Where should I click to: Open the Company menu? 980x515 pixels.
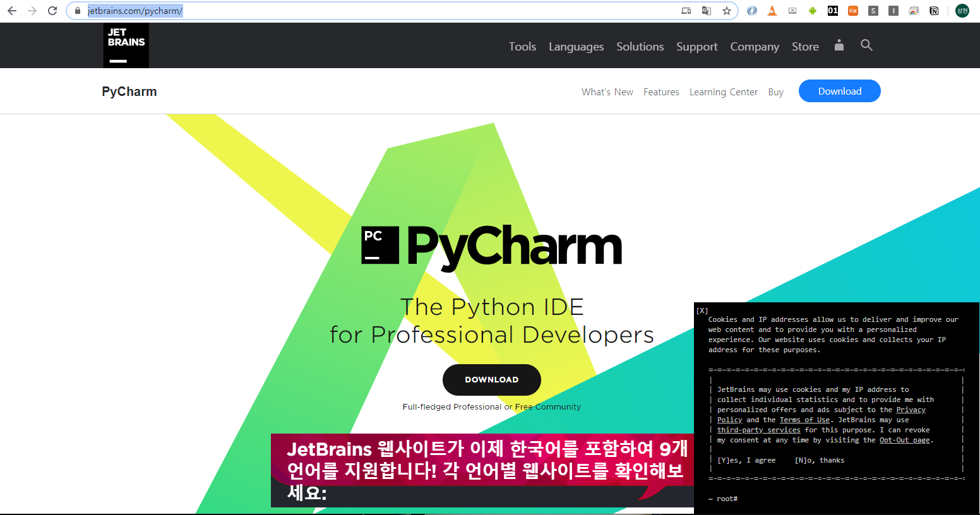[755, 47]
